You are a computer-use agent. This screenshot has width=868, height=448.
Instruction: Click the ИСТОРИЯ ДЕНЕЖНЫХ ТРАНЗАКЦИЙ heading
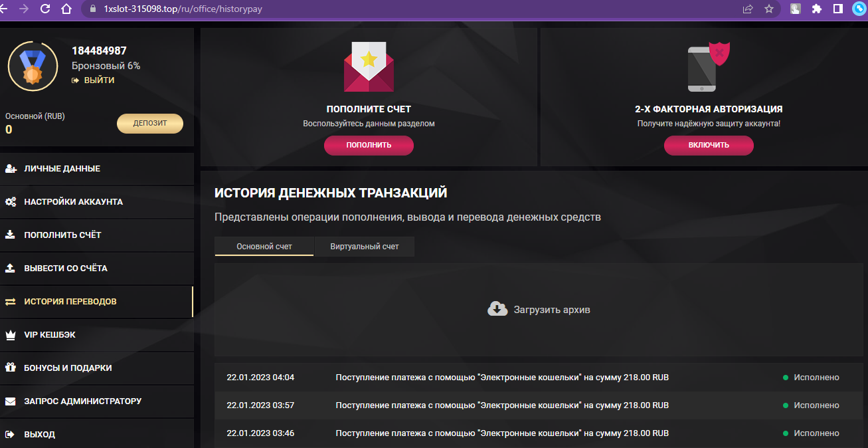(x=331, y=193)
